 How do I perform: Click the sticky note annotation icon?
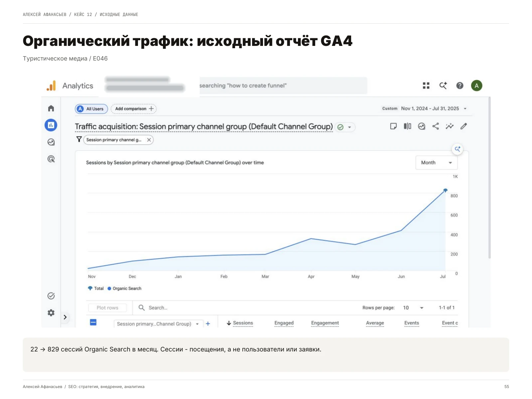point(393,126)
